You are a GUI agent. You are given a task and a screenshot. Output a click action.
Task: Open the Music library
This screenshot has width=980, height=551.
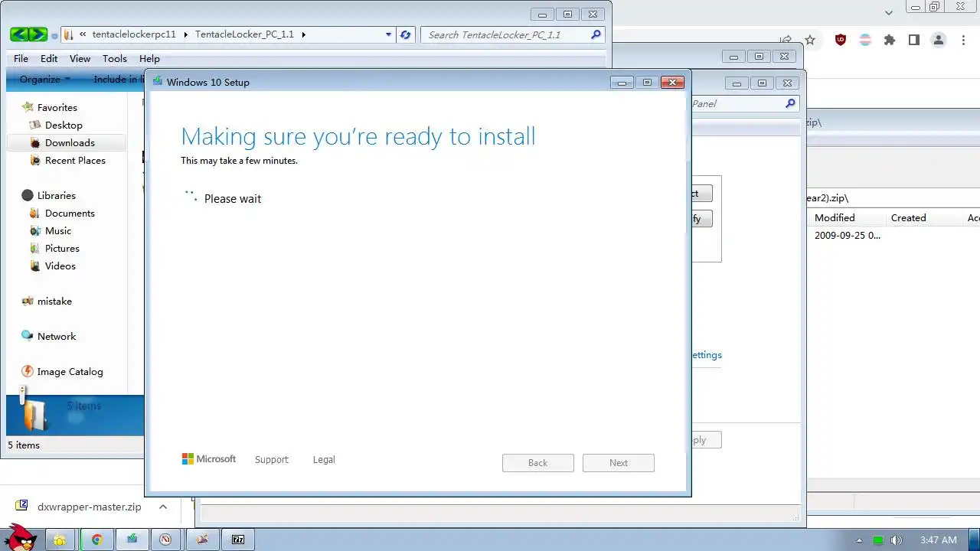click(x=58, y=231)
